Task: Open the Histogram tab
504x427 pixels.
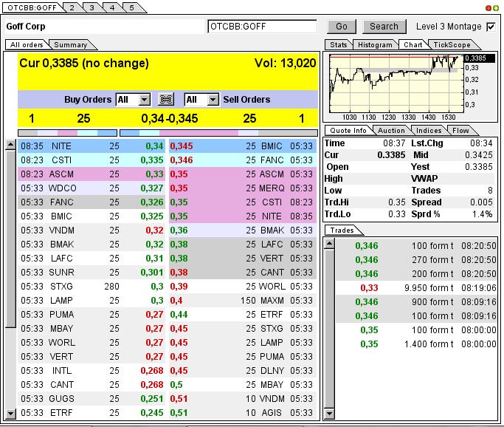Action: [375, 45]
